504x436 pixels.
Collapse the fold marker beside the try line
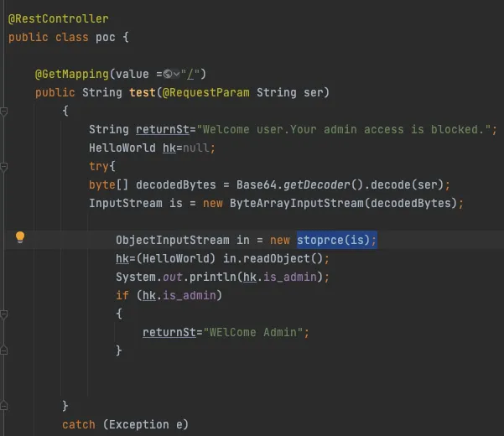[3, 167]
